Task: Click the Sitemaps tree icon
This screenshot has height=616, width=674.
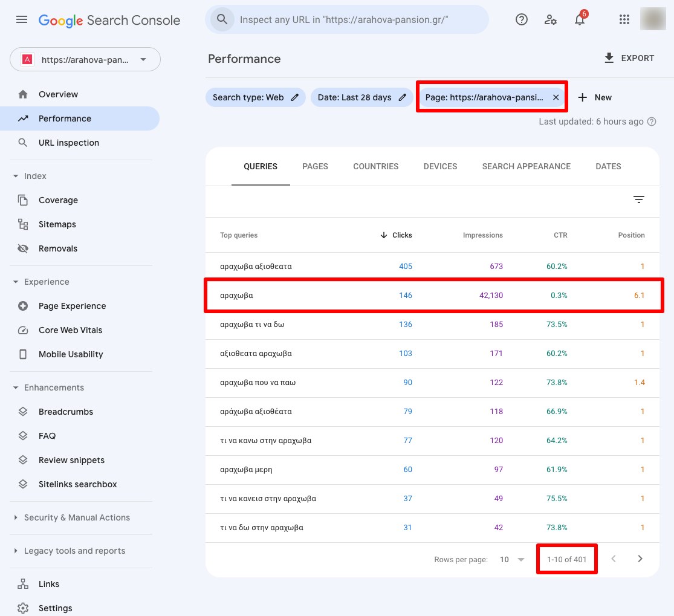Action: pyautogui.click(x=23, y=224)
